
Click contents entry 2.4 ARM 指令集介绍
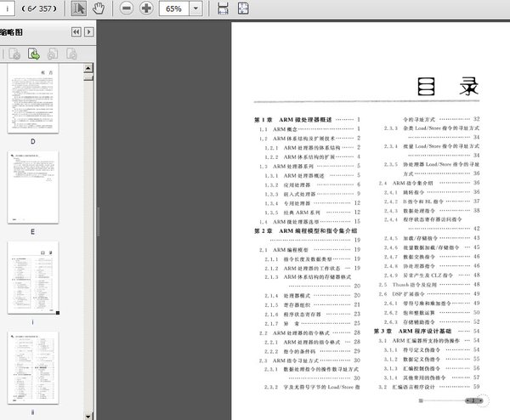[429, 183]
